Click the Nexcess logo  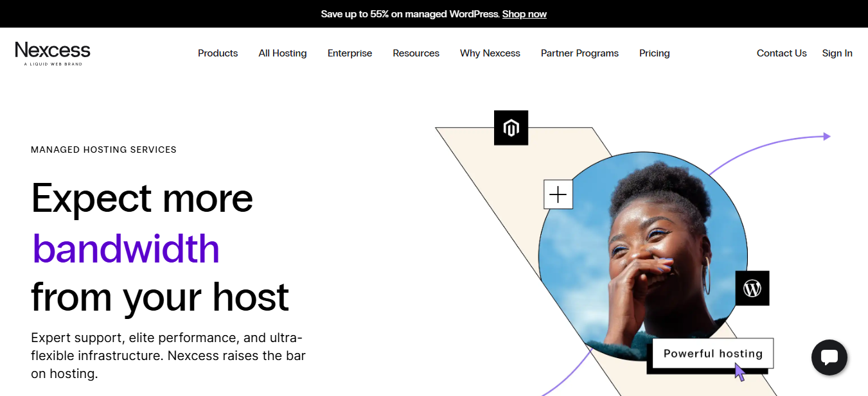tap(53, 53)
